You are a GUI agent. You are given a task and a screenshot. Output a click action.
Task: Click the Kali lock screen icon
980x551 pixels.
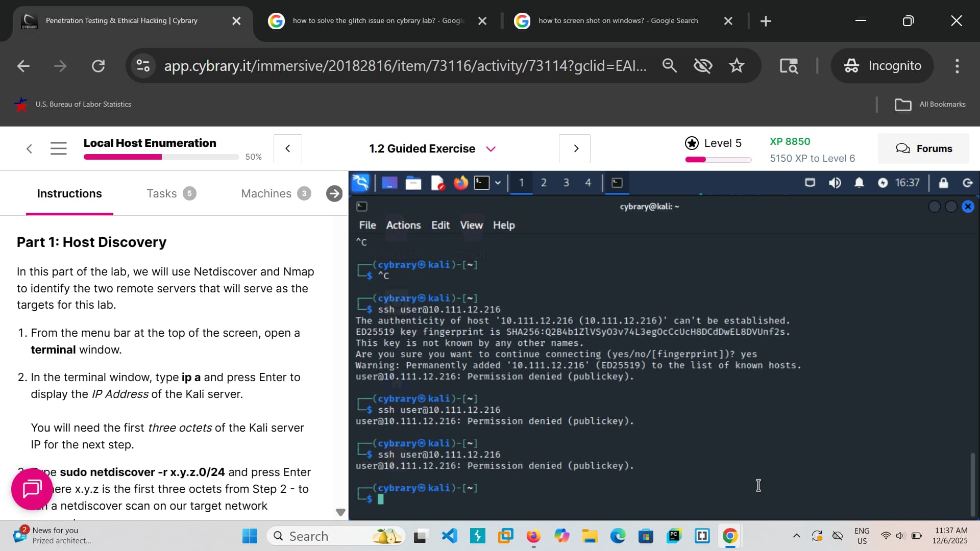point(943,183)
